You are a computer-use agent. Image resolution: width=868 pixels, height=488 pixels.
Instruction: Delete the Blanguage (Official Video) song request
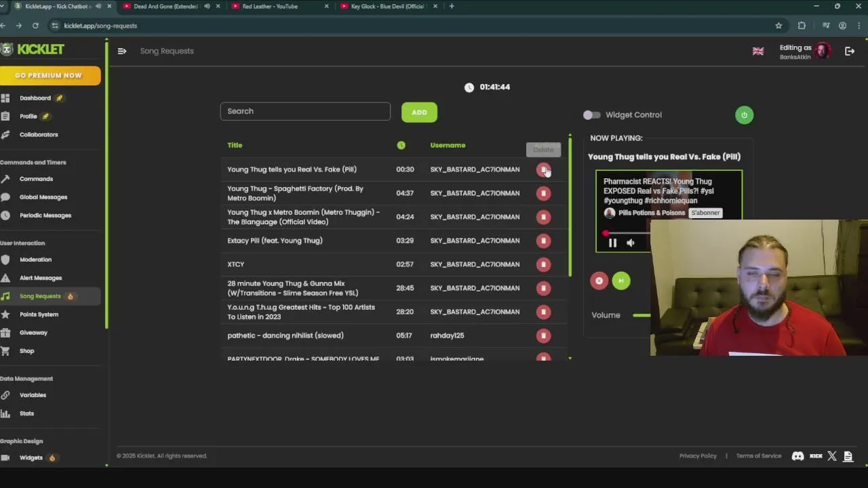click(x=543, y=217)
